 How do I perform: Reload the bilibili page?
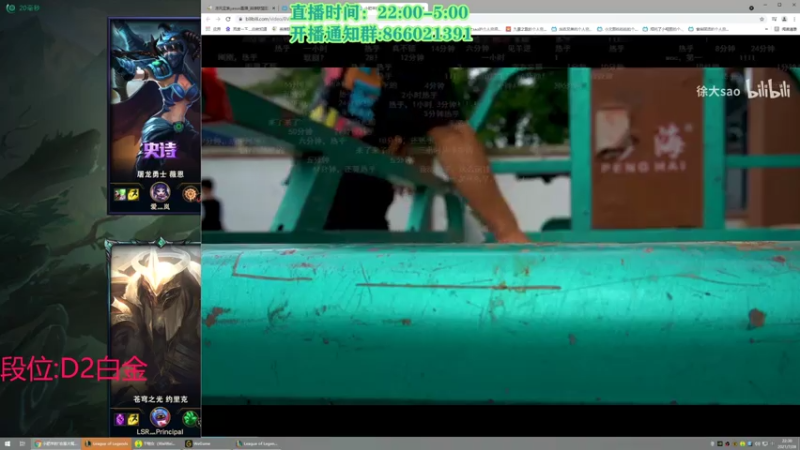[228, 19]
